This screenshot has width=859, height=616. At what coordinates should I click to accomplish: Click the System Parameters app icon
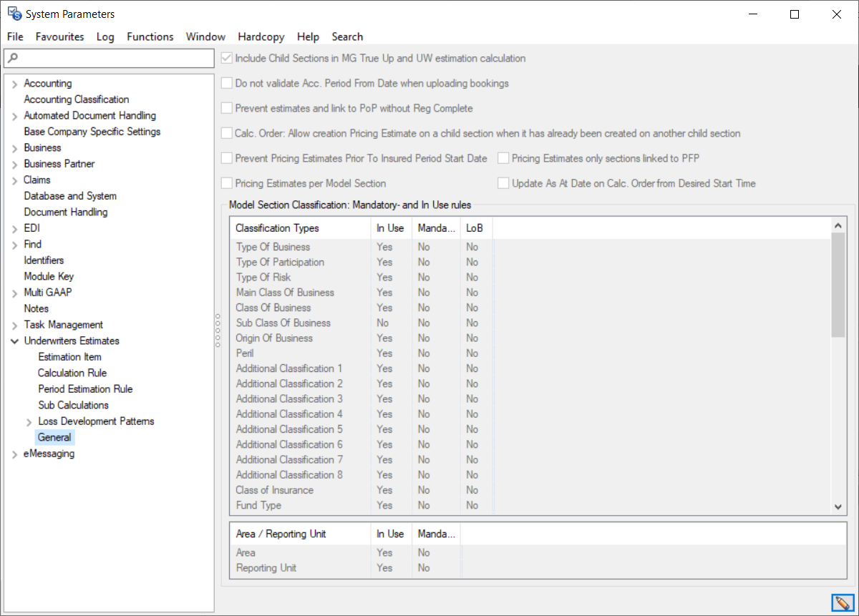tap(14, 14)
